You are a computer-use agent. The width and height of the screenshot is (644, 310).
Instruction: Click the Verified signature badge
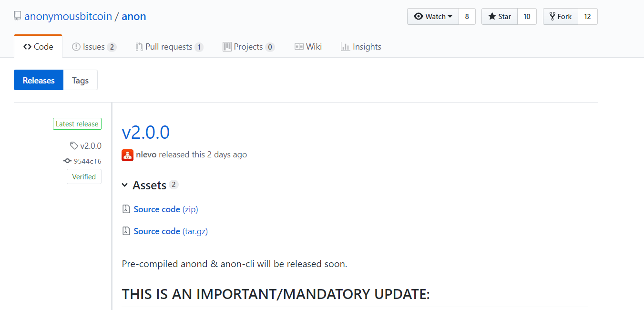pos(84,176)
